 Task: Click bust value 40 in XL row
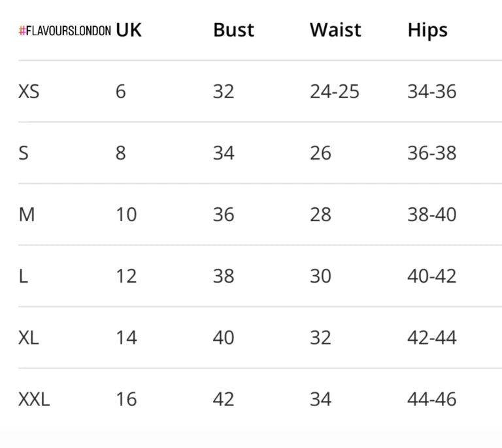coord(224,337)
